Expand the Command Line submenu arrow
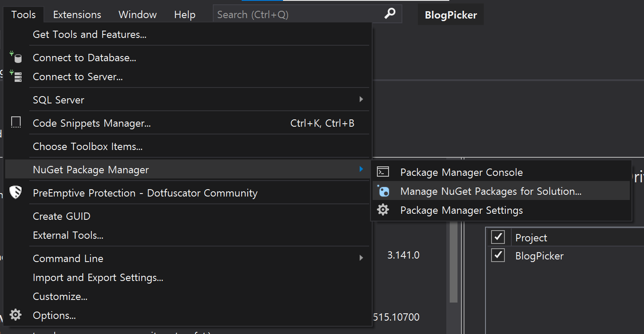The image size is (644, 334). pos(361,258)
